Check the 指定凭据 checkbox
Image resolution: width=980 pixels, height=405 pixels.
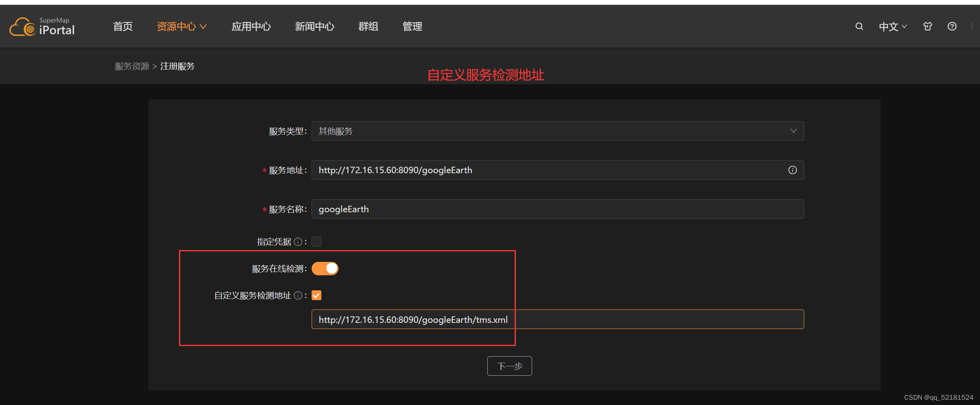tap(316, 242)
